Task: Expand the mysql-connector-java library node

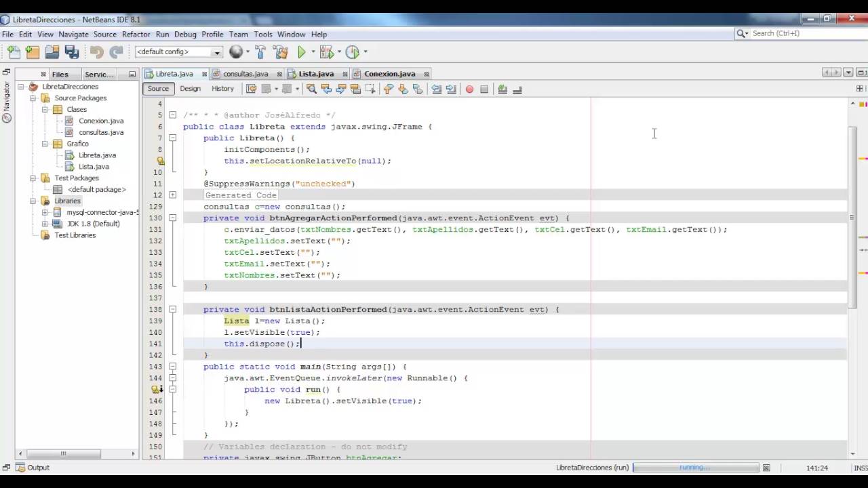Action: [x=45, y=212]
